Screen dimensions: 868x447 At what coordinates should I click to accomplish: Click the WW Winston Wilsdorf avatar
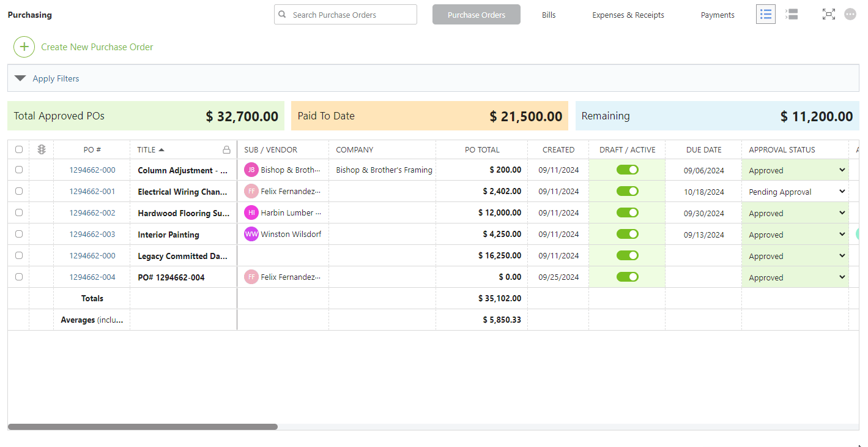click(251, 235)
